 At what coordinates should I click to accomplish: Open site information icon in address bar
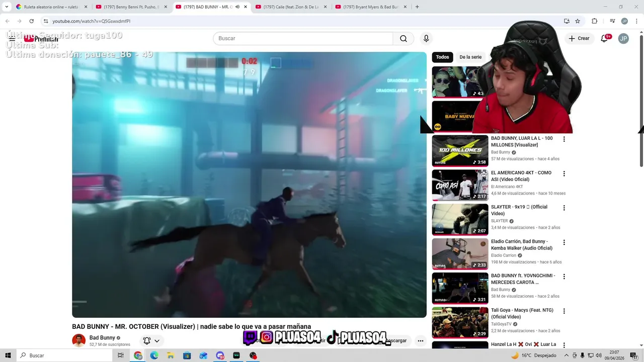coord(46,21)
